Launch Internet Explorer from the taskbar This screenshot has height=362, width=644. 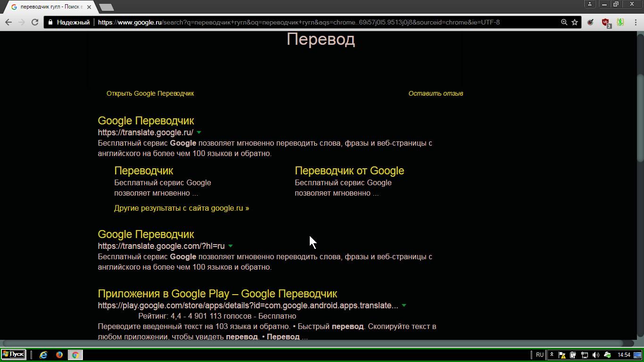[x=44, y=355]
